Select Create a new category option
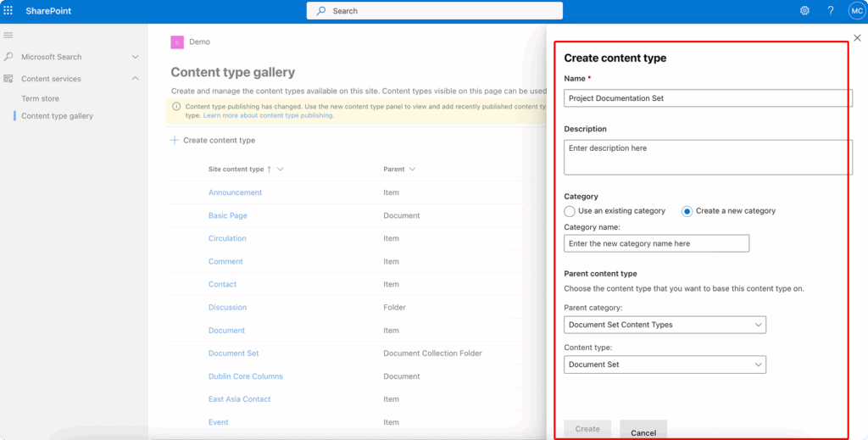This screenshot has height=440, width=868. click(x=687, y=211)
